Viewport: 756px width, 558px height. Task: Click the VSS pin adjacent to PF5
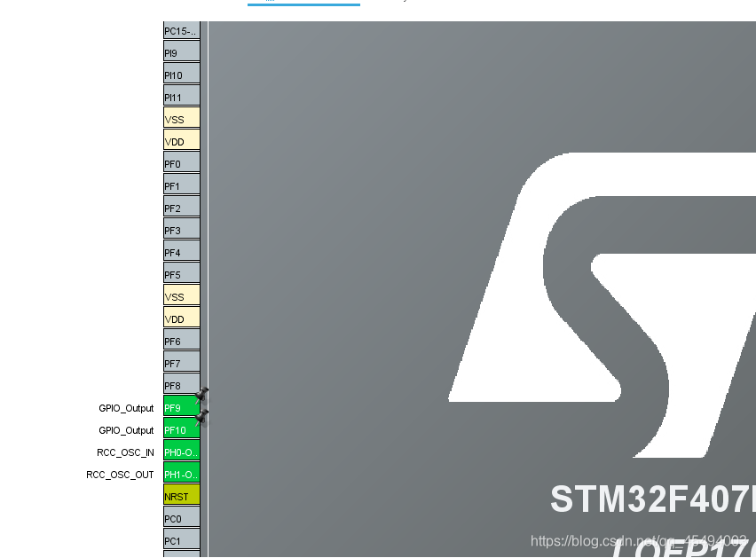[x=182, y=296]
